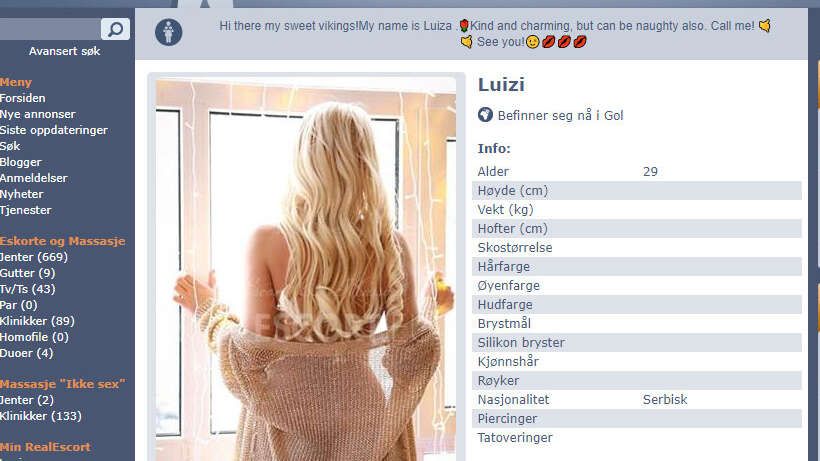The image size is (820, 461).
Task: Click the Søk menu link
Action: pyautogui.click(x=10, y=146)
